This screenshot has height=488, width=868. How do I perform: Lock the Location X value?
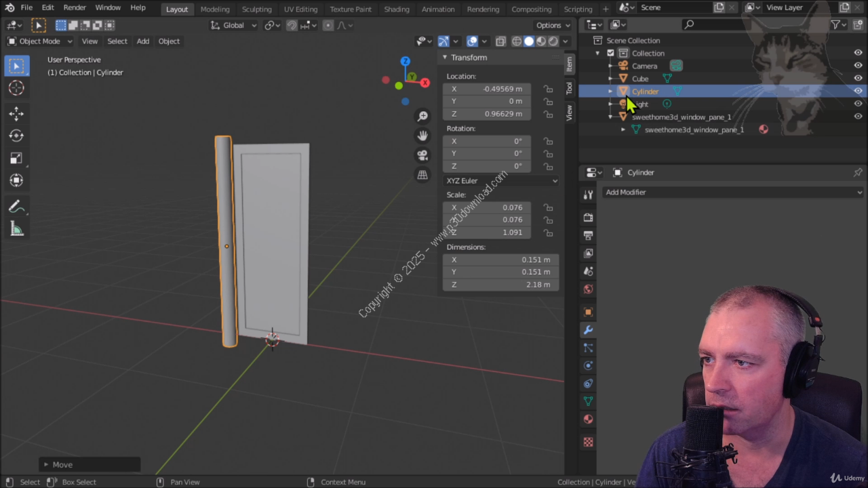tap(548, 89)
